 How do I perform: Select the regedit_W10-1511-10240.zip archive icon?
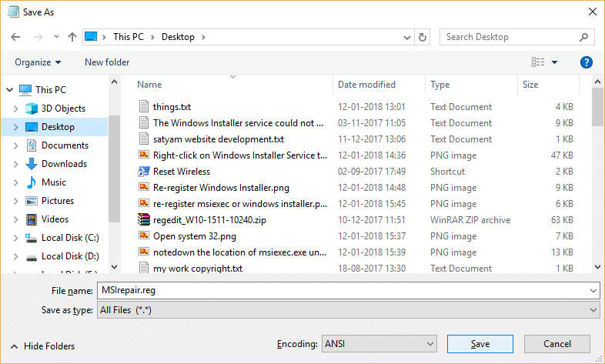tap(143, 220)
